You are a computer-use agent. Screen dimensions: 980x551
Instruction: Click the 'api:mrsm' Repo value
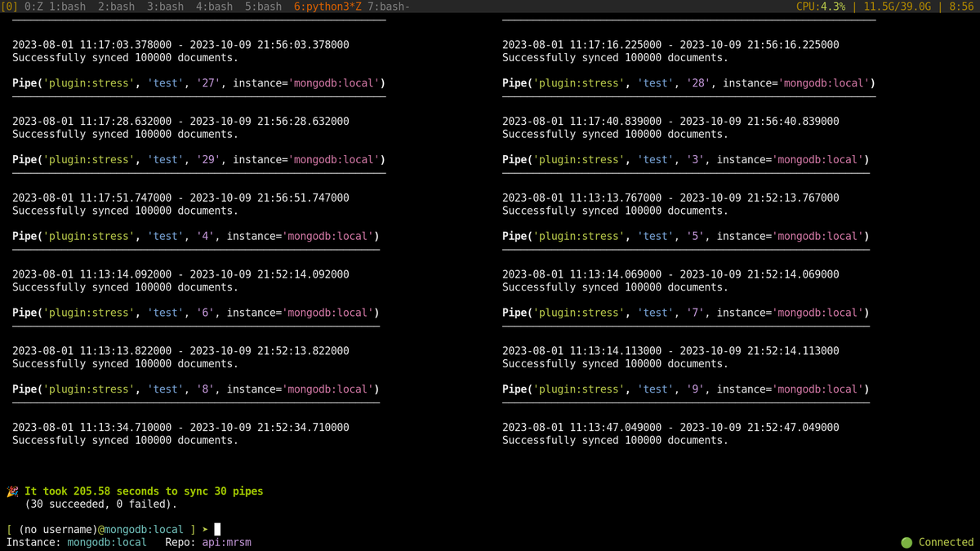(227, 542)
